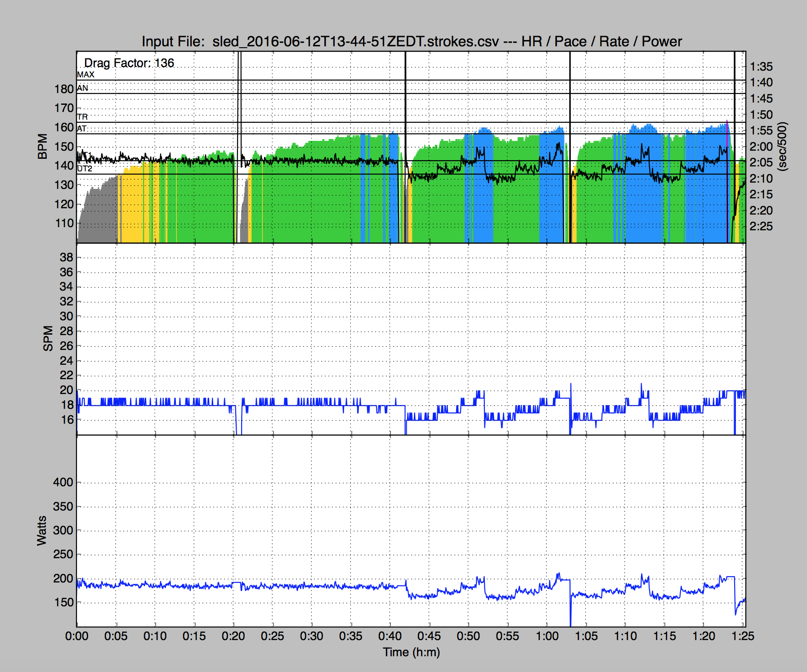
Task: Click the 38 tick on the SPM axis
Action: (x=66, y=257)
